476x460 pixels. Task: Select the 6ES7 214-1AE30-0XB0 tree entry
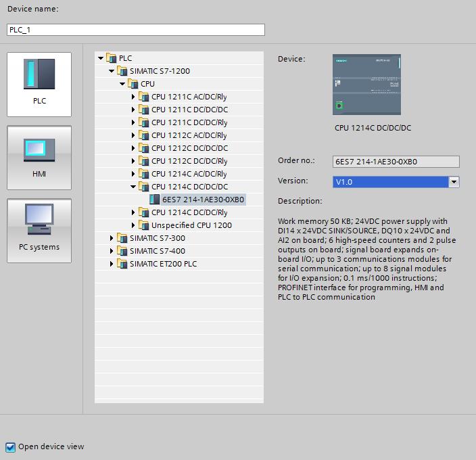click(x=203, y=200)
